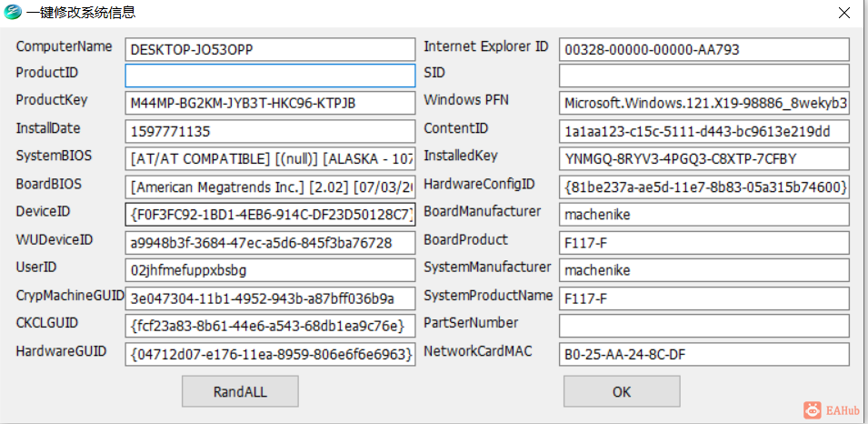Click the ProductKey text box
The height and width of the screenshot is (424, 868).
click(x=270, y=104)
